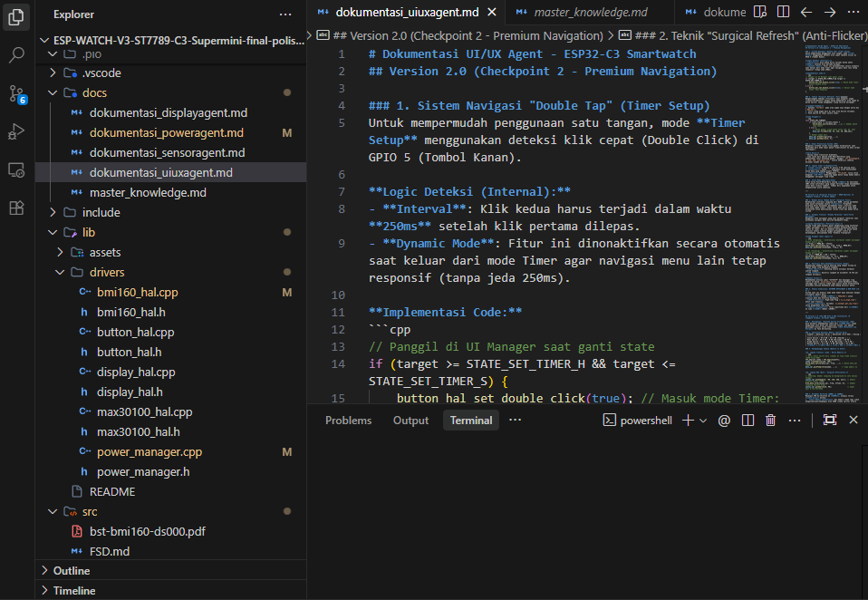Open terminal panel more actions ellipsis
The image size is (868, 600).
click(x=795, y=421)
